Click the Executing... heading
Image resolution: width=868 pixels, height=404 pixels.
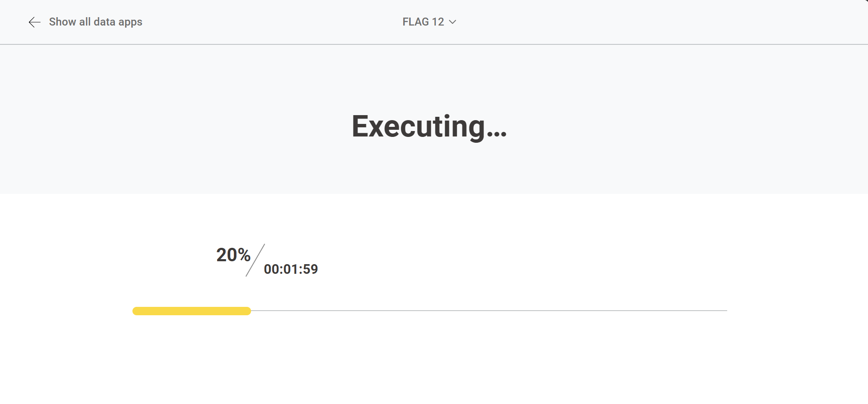pos(429,126)
